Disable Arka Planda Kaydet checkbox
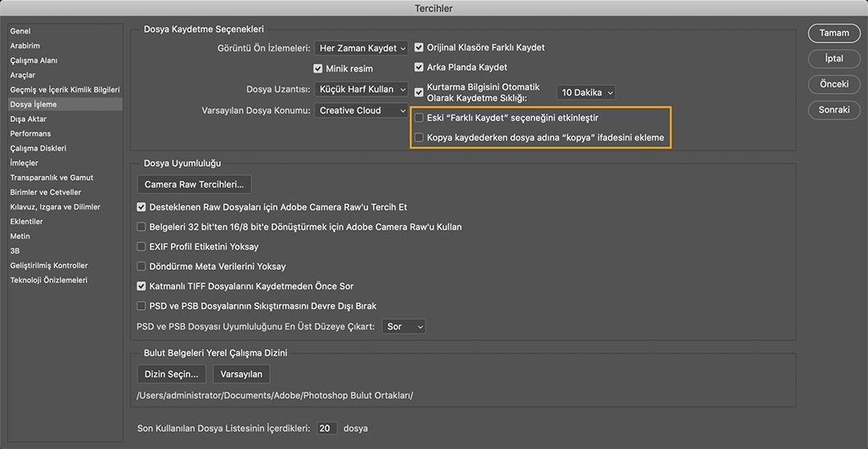Viewport: 868px width, 449px height. 420,67
